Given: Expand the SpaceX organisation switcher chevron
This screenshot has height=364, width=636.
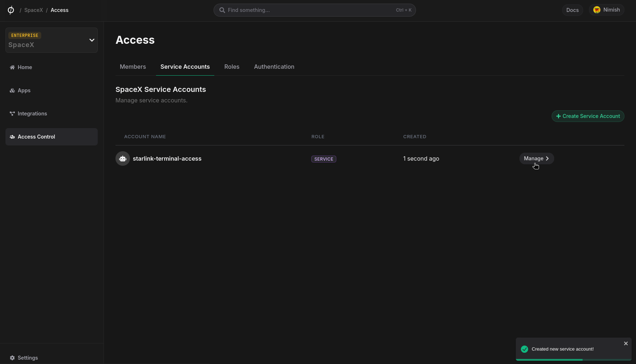Looking at the screenshot, I should point(92,40).
